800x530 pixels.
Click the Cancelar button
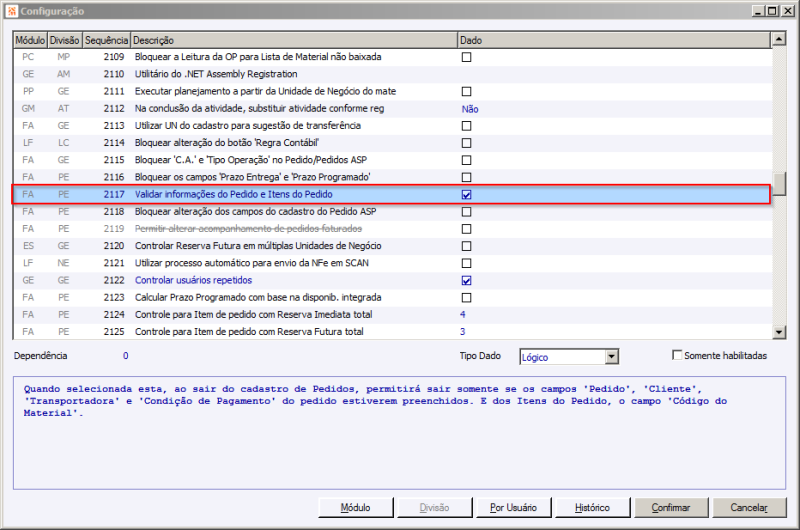pos(749,508)
